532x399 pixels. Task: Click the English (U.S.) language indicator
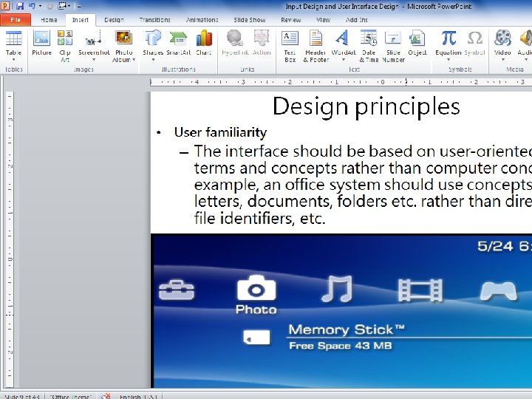coord(138,396)
